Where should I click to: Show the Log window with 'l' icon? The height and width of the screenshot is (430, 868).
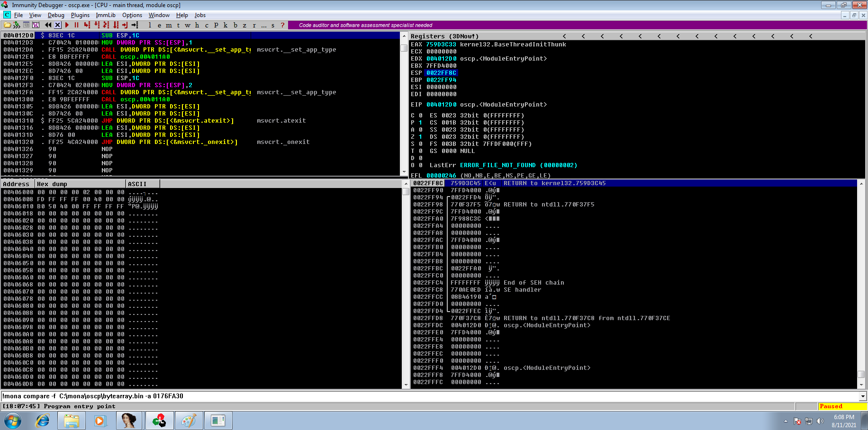[x=150, y=25]
